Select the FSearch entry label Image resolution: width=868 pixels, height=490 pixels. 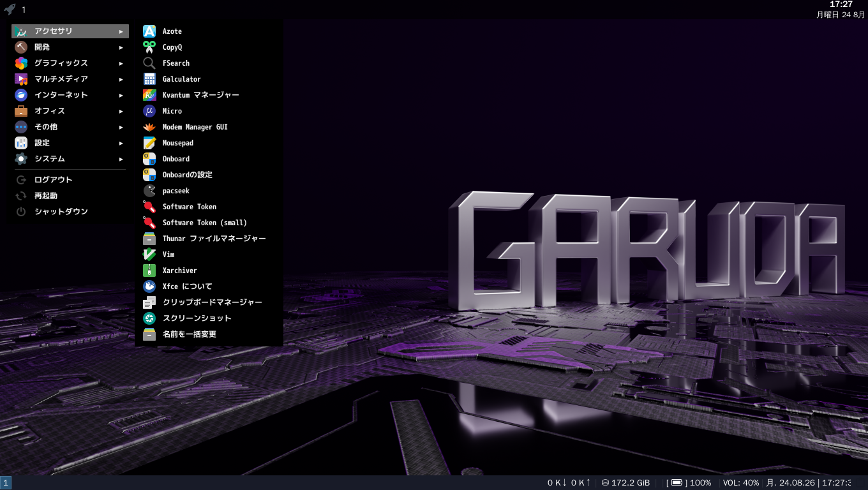point(176,63)
